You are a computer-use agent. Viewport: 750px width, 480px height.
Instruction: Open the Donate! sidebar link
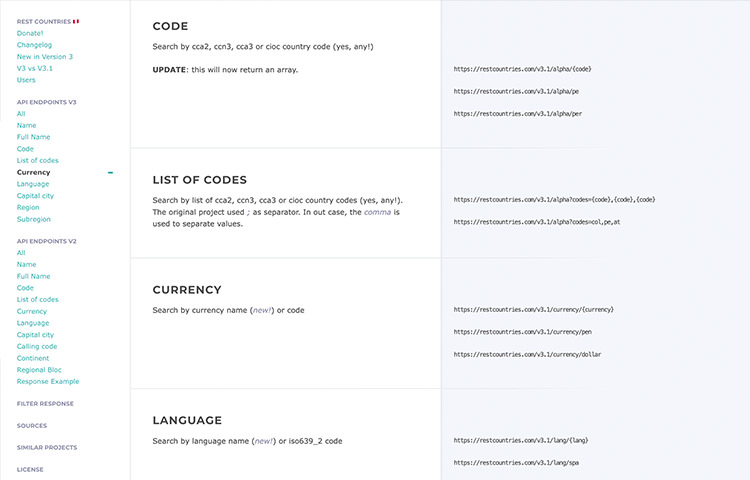[x=30, y=33]
